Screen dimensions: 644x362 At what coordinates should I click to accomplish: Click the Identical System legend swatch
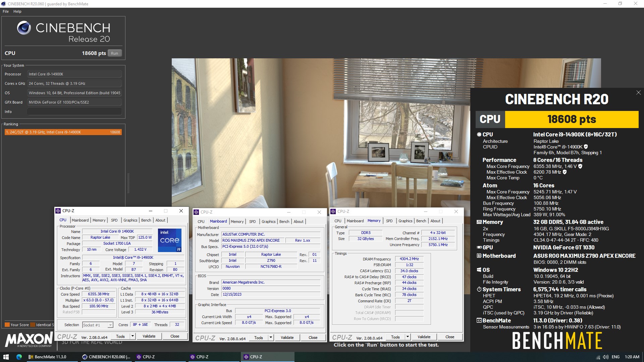click(33, 324)
